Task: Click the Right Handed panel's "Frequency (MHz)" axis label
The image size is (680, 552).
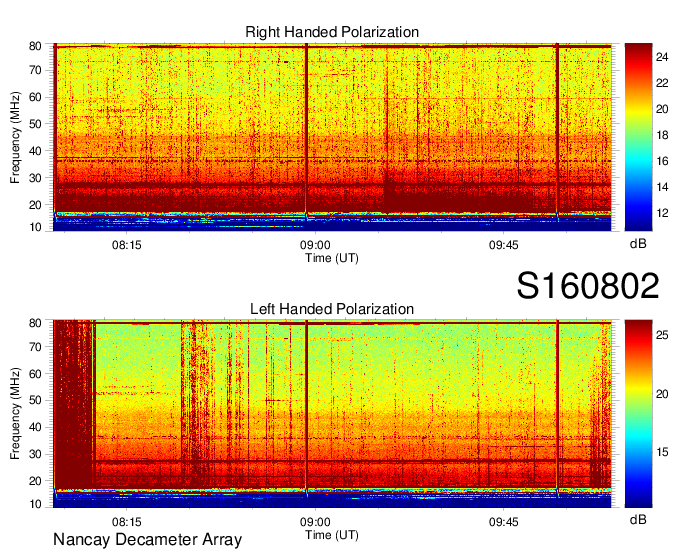Action: click(15, 137)
